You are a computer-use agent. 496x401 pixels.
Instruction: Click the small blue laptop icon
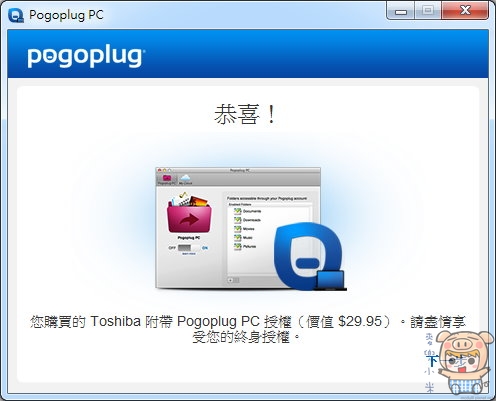[330, 281]
